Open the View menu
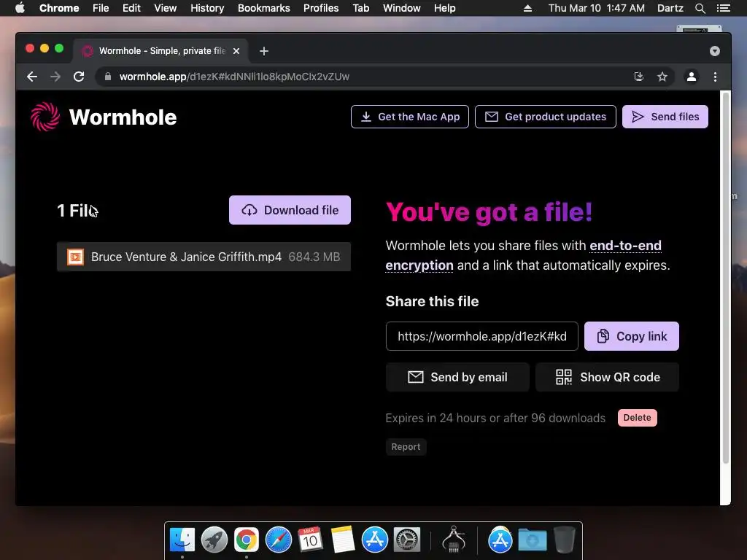 166,8
